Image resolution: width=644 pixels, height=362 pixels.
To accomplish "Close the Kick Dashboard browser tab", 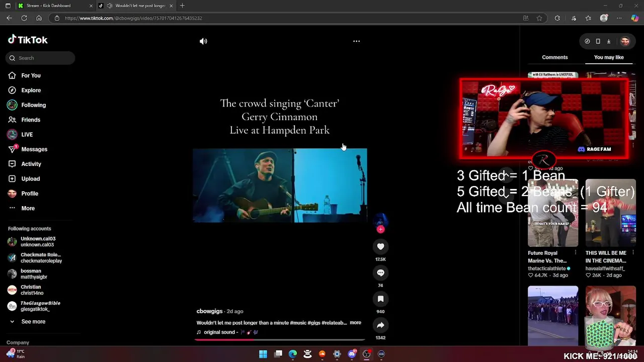I will click(x=91, y=6).
